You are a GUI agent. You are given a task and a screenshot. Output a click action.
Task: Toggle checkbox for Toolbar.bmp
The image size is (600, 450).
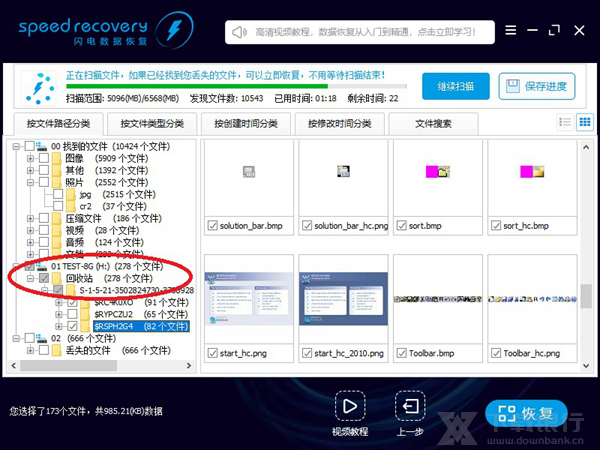pos(401,353)
